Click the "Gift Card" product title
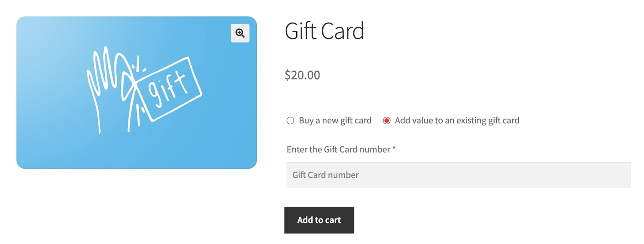 click(x=324, y=31)
